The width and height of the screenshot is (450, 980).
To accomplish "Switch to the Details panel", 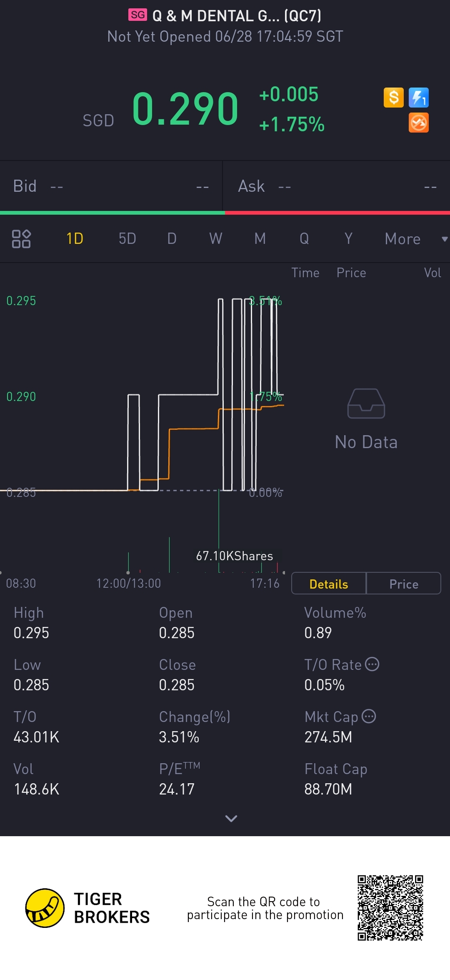I will [329, 584].
